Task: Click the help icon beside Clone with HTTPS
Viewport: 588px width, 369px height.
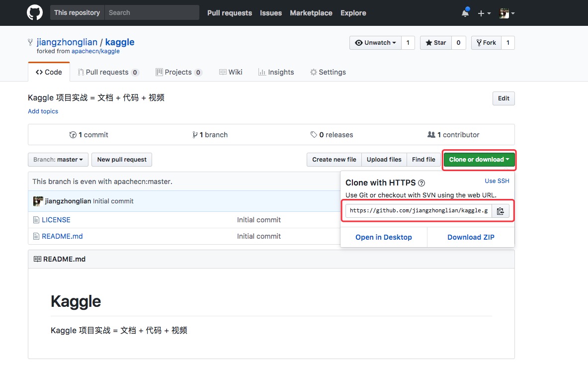Action: (421, 183)
